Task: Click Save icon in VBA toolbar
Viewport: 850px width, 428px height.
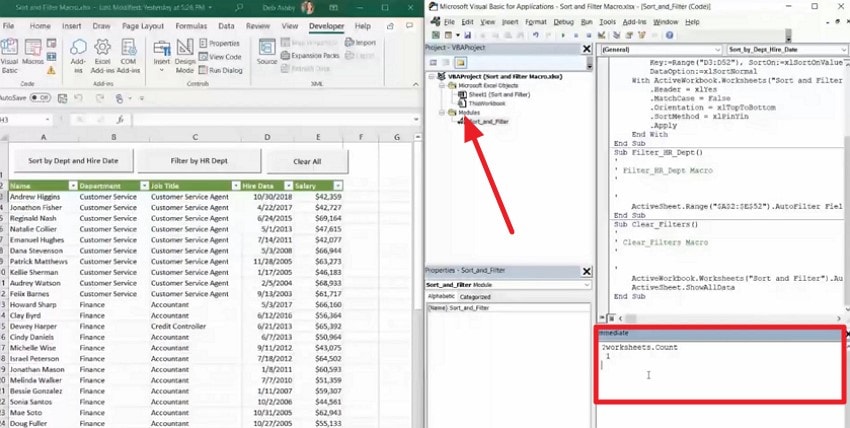Action: pyautogui.click(x=467, y=35)
